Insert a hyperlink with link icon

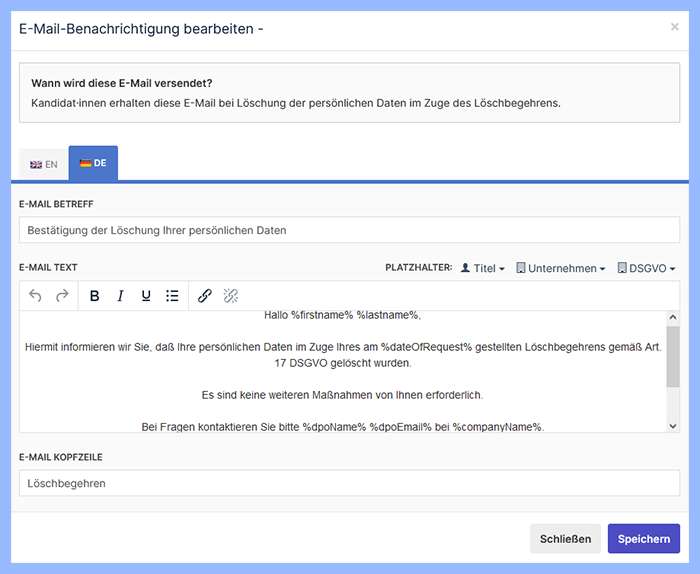[205, 296]
